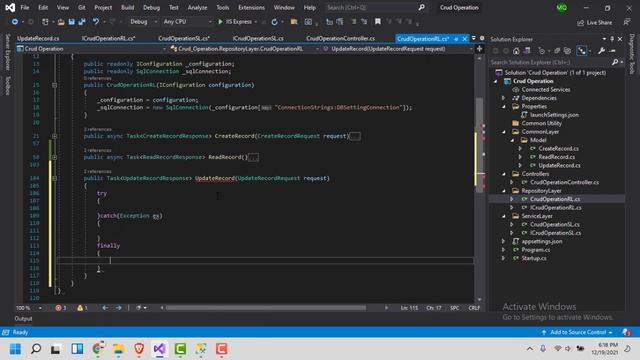The height and width of the screenshot is (360, 640).
Task: Open the Output panel
Action: tap(23, 319)
